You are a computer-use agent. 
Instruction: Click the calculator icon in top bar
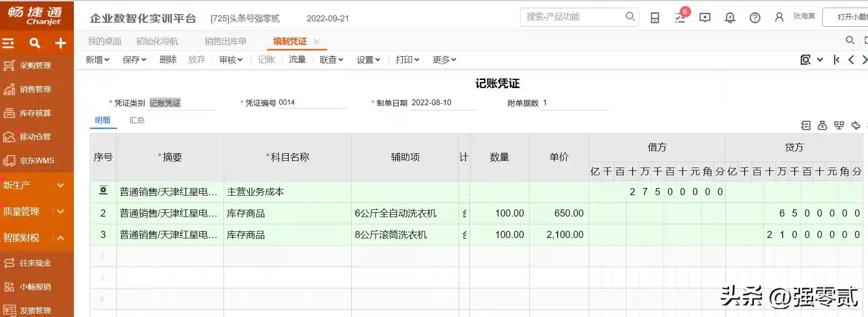coord(655,18)
